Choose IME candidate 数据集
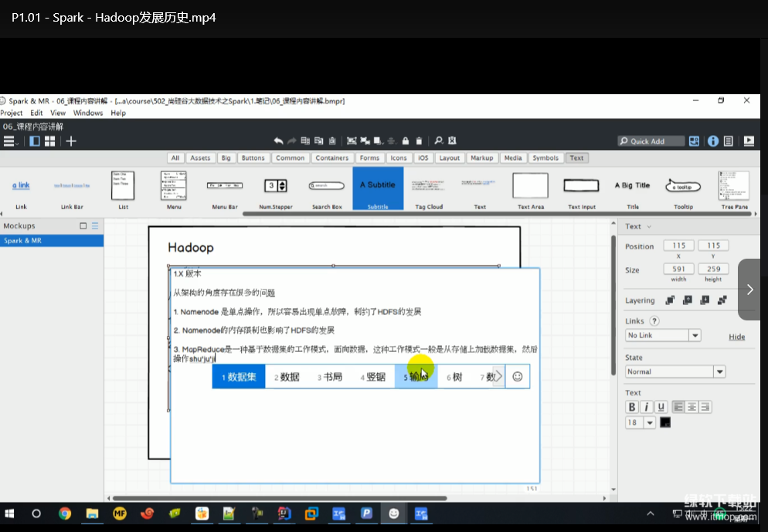The width and height of the screenshot is (768, 532). pos(239,377)
